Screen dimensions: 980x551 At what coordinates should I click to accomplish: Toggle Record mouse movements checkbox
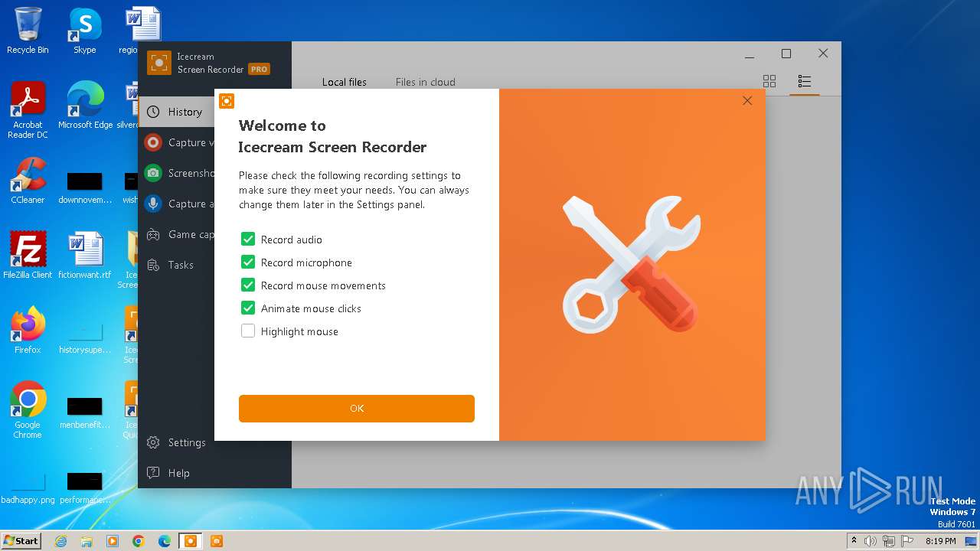click(248, 285)
